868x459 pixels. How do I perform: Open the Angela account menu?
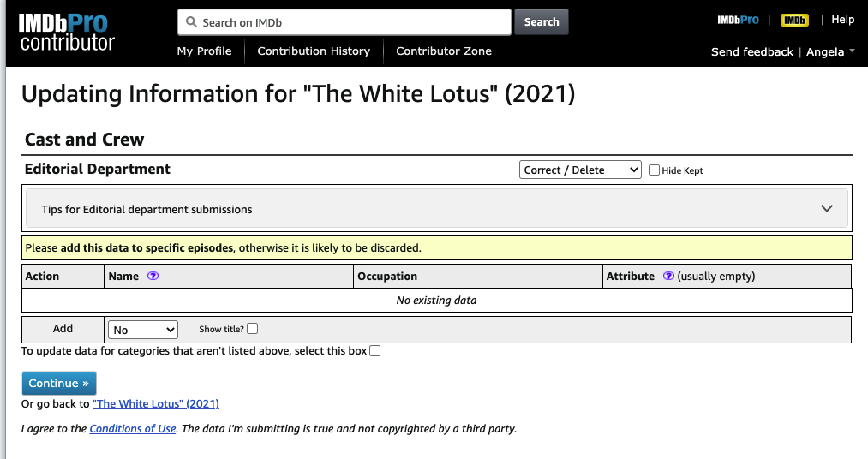pyautogui.click(x=830, y=52)
